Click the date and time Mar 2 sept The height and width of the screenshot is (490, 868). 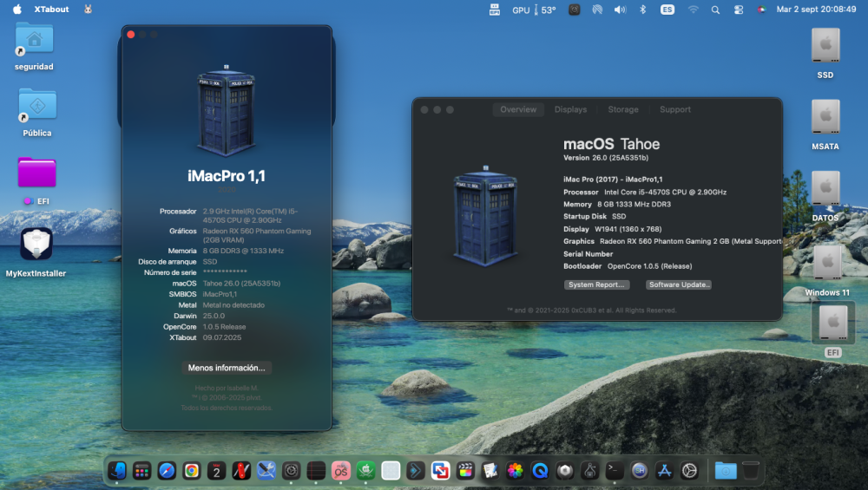point(816,10)
